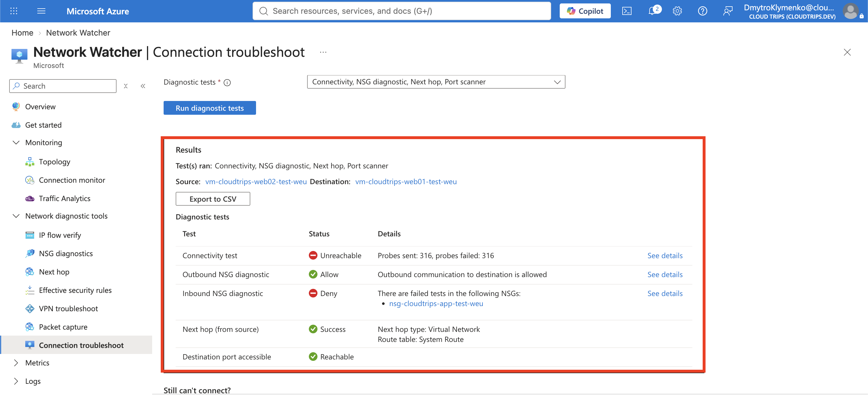Close the Network Watcher blade
The width and height of the screenshot is (868, 401).
[x=847, y=52]
